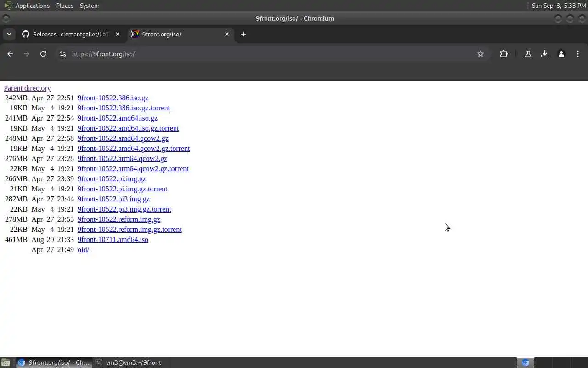Select the 9front.org/iso/ tab

pos(180,34)
